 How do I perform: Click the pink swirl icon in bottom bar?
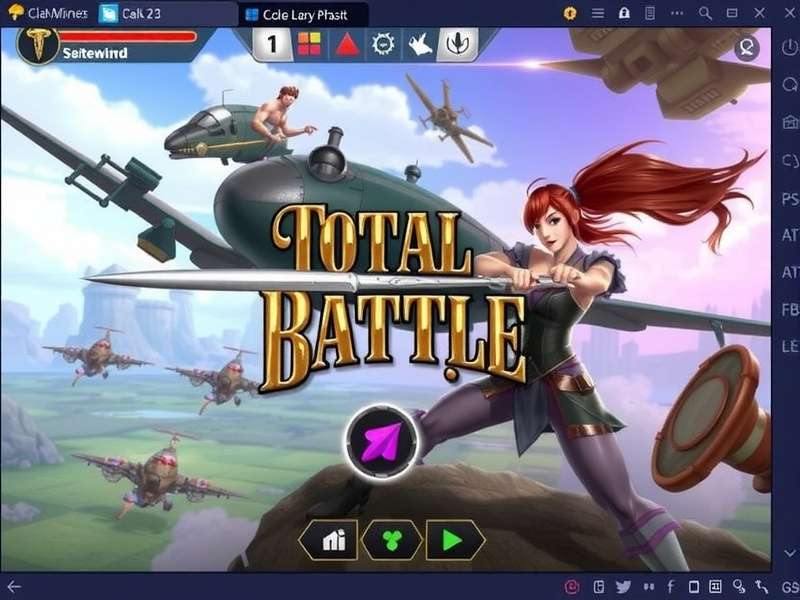[572, 587]
